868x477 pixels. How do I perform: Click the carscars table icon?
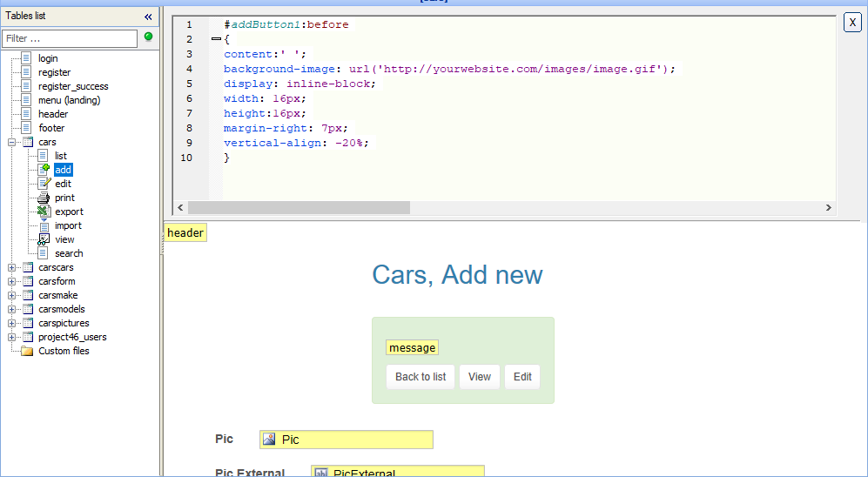[x=27, y=267]
